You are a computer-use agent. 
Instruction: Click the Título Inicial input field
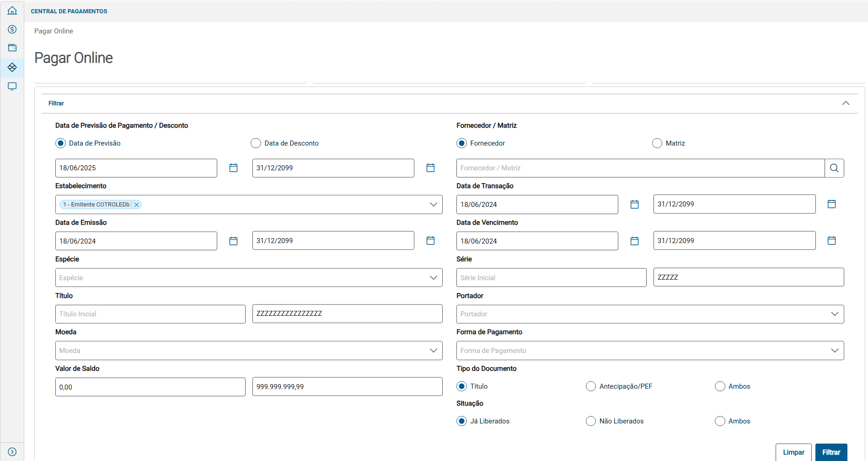coord(150,314)
